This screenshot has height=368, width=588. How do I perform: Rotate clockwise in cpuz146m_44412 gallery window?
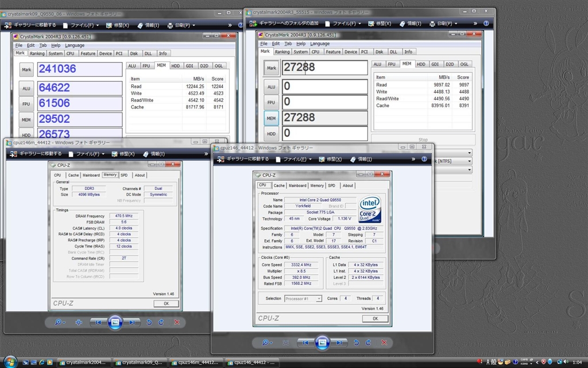161,322
